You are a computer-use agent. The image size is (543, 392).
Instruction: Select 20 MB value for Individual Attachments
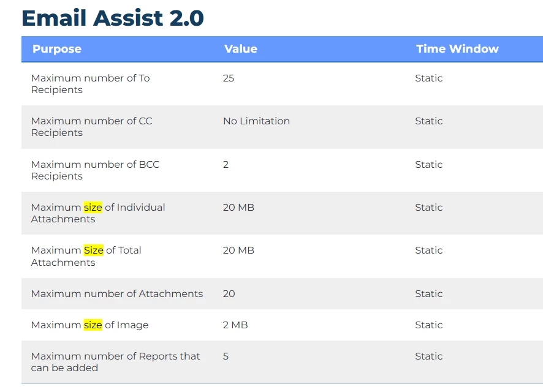pos(238,207)
